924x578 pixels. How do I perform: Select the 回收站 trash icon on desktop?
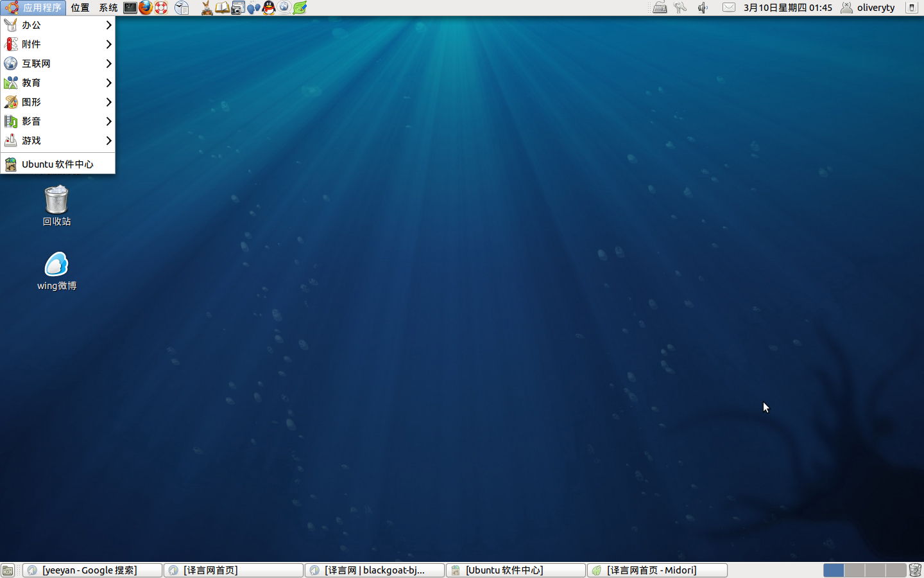point(56,206)
